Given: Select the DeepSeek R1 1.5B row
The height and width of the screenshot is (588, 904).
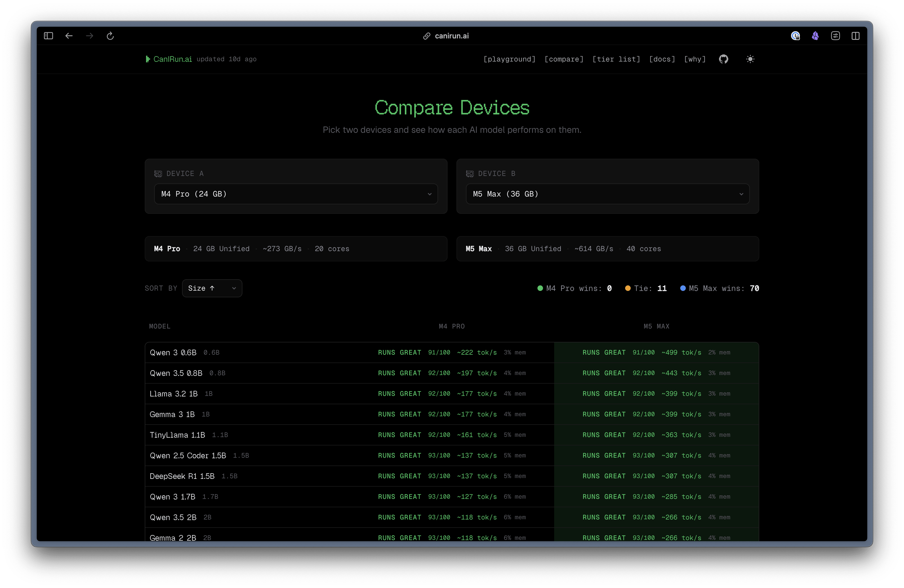Looking at the screenshot, I should (x=452, y=476).
